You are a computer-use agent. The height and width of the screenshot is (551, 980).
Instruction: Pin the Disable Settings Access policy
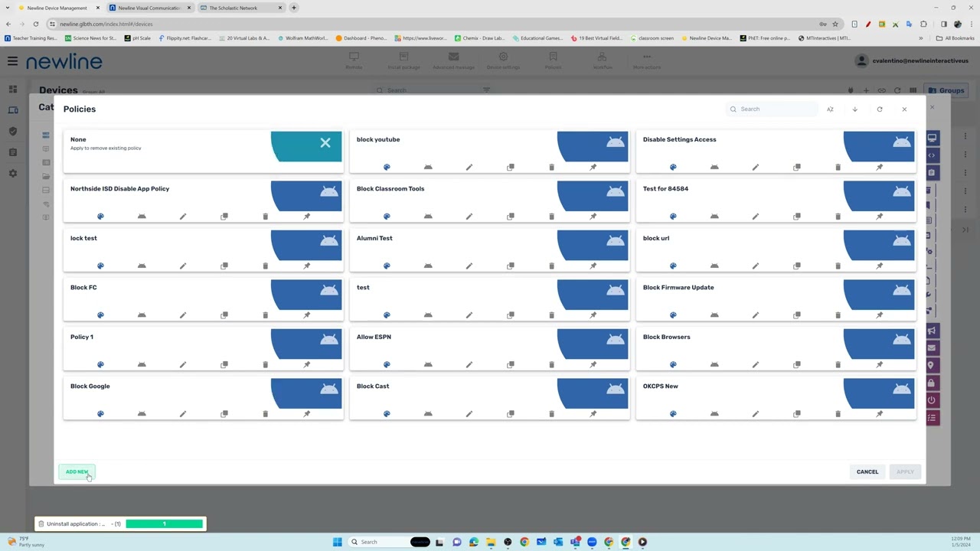(x=879, y=167)
